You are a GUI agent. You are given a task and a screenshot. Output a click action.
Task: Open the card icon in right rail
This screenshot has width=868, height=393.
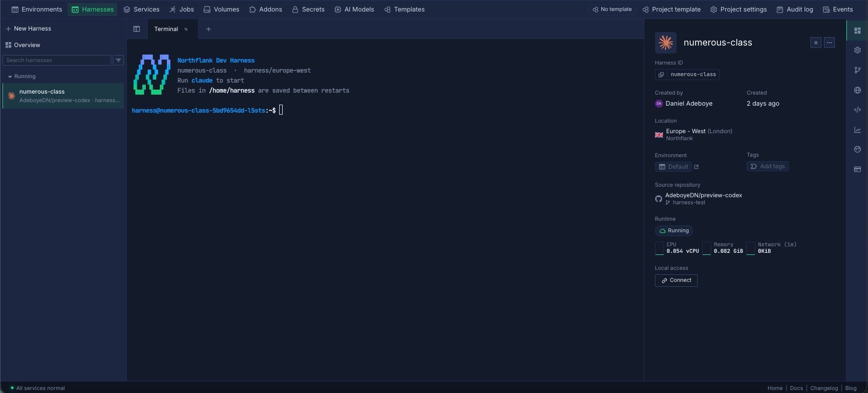[857, 169]
